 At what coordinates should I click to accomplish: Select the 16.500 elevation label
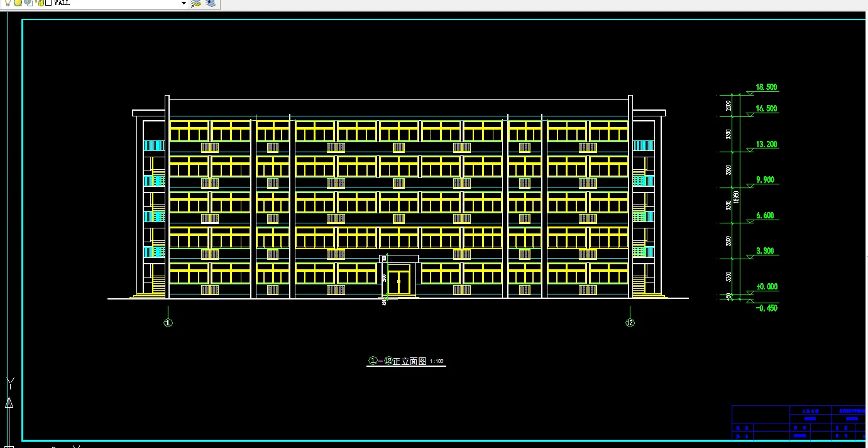tap(766, 108)
